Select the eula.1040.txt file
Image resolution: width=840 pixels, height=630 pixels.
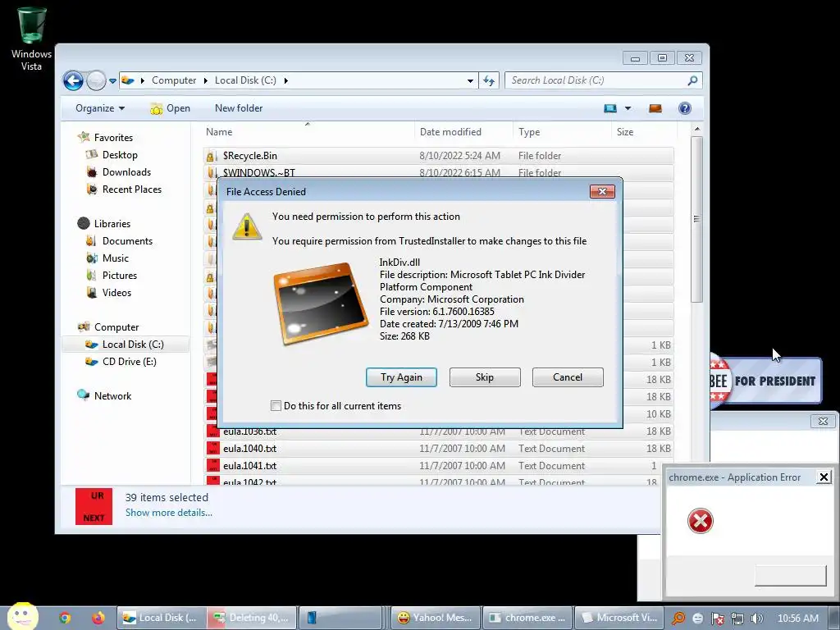click(438, 449)
